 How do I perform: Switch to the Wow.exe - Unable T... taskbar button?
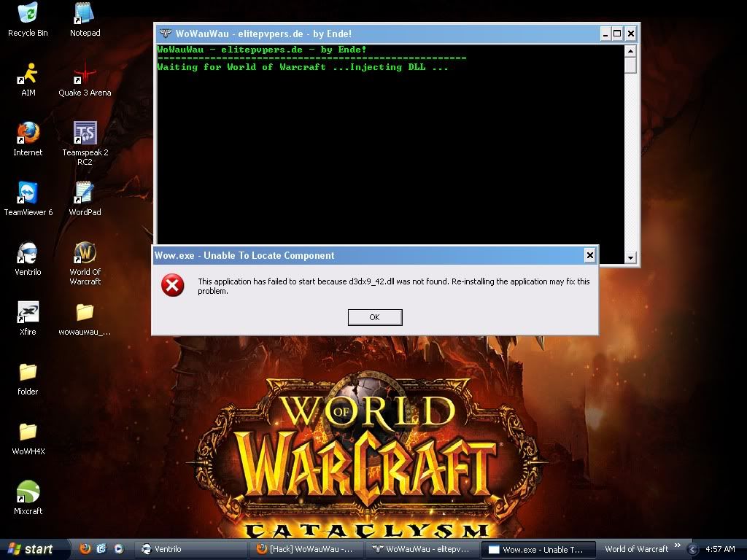tap(538, 549)
